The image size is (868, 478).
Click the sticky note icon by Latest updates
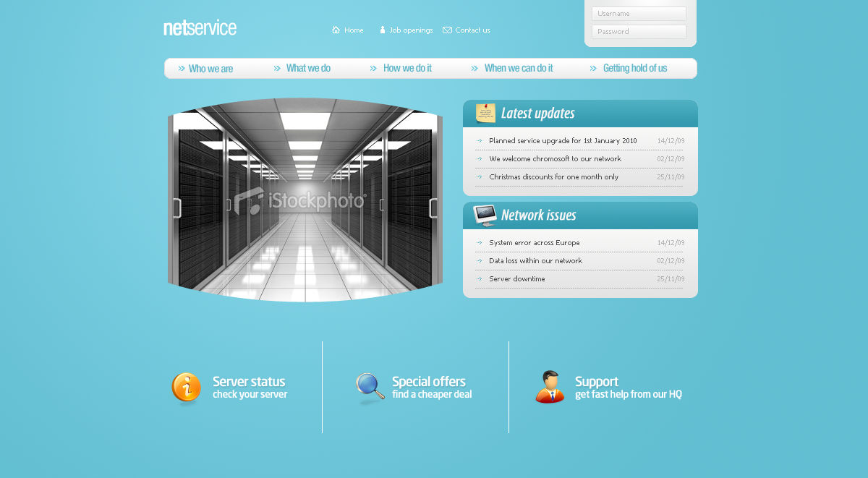pos(485,113)
